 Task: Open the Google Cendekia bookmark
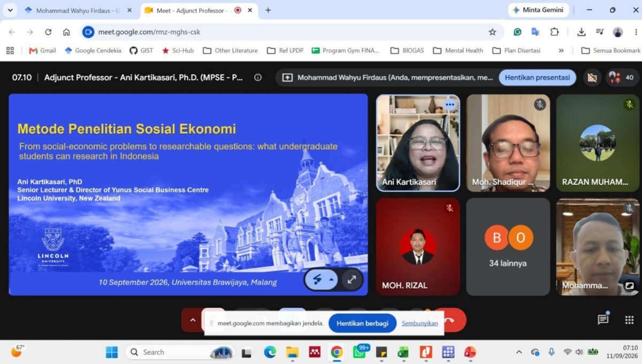pyautogui.click(x=93, y=50)
